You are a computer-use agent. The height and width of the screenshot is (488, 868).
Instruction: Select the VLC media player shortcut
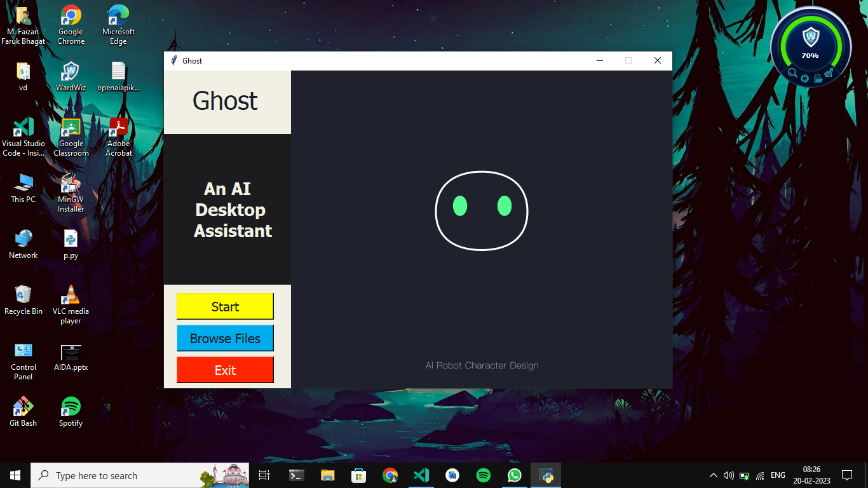[71, 304]
